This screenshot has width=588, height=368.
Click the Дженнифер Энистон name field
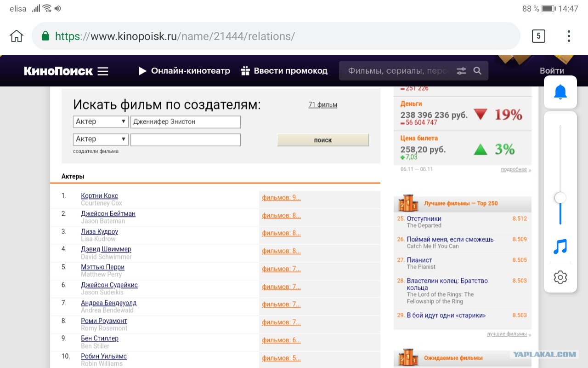click(186, 122)
